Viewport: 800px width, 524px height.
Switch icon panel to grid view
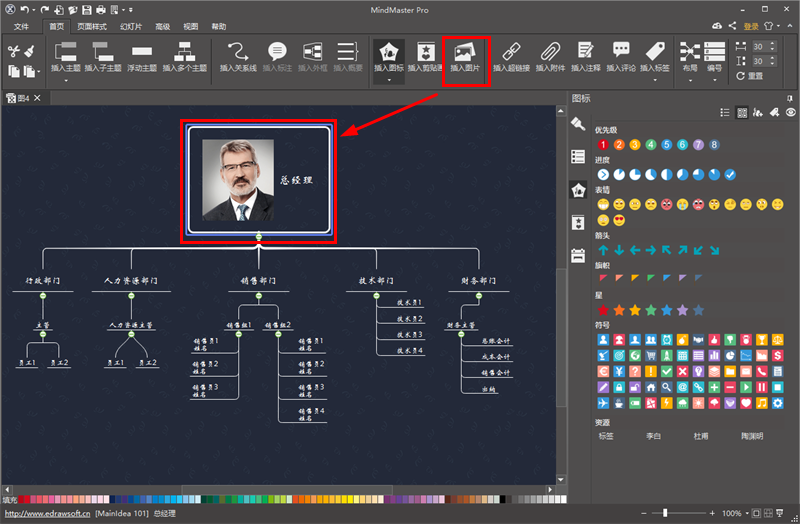coord(742,113)
